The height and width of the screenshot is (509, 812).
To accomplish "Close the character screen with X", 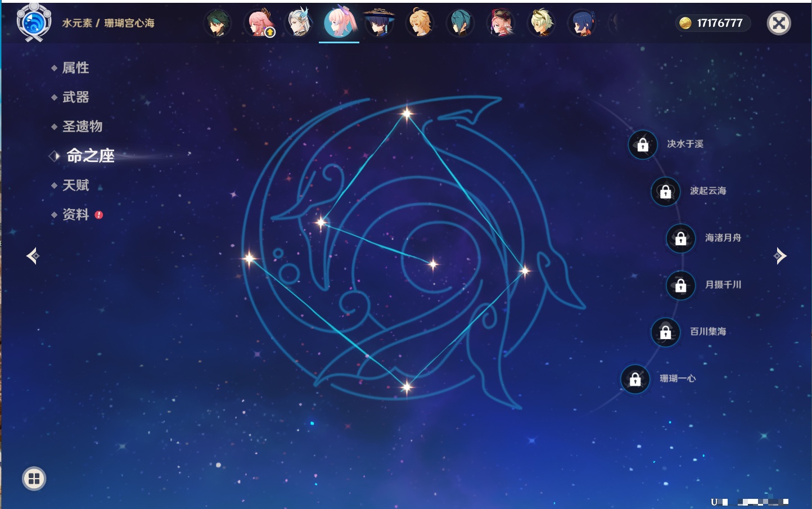I will coord(779,23).
